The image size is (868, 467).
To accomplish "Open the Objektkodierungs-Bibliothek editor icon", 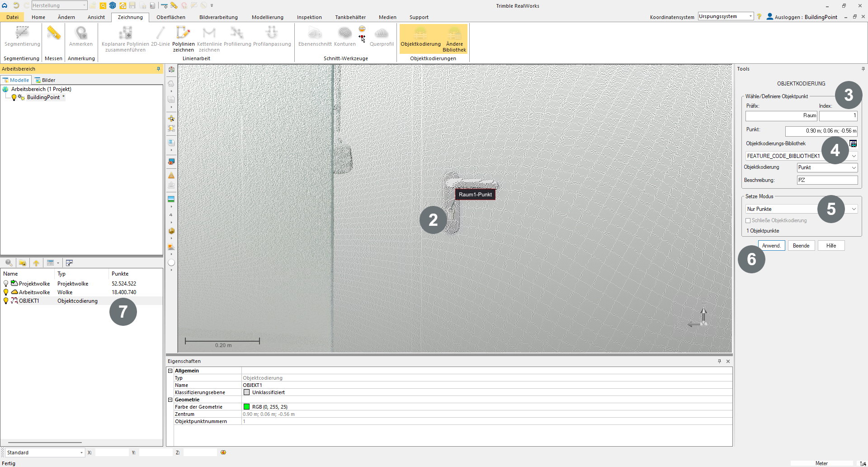I will tap(853, 143).
